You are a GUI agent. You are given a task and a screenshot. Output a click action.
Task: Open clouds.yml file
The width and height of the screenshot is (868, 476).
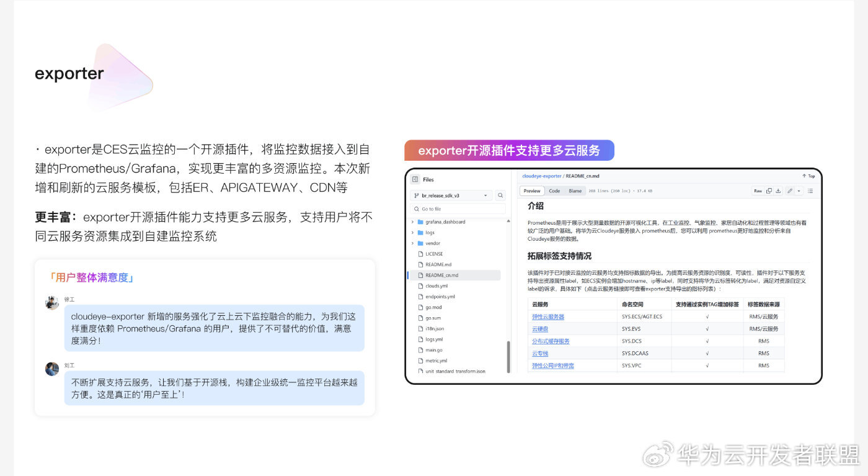[436, 286]
